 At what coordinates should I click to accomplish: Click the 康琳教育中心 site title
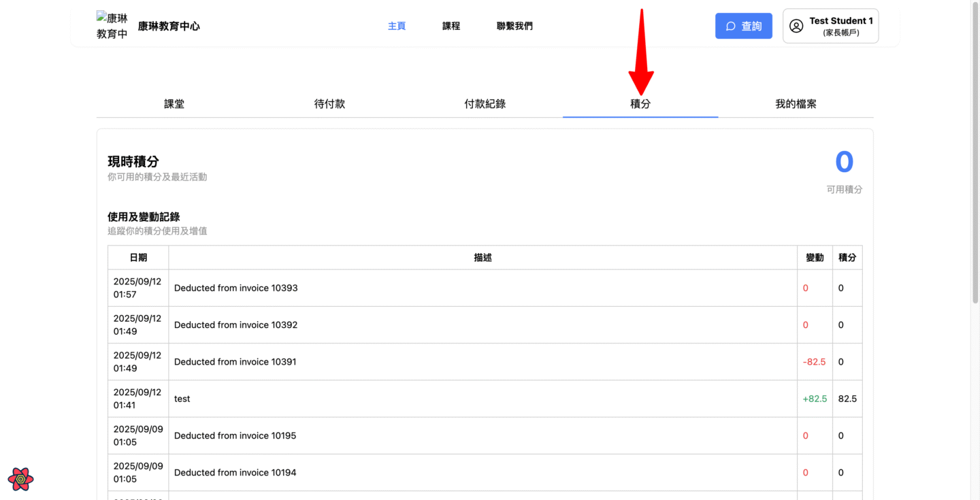tap(169, 27)
